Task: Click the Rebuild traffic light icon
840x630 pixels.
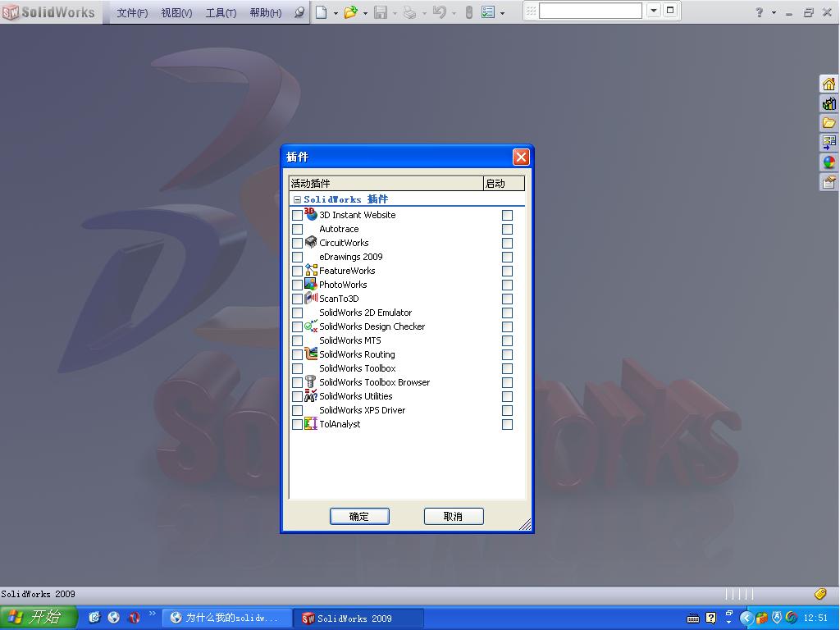Action: 468,11
